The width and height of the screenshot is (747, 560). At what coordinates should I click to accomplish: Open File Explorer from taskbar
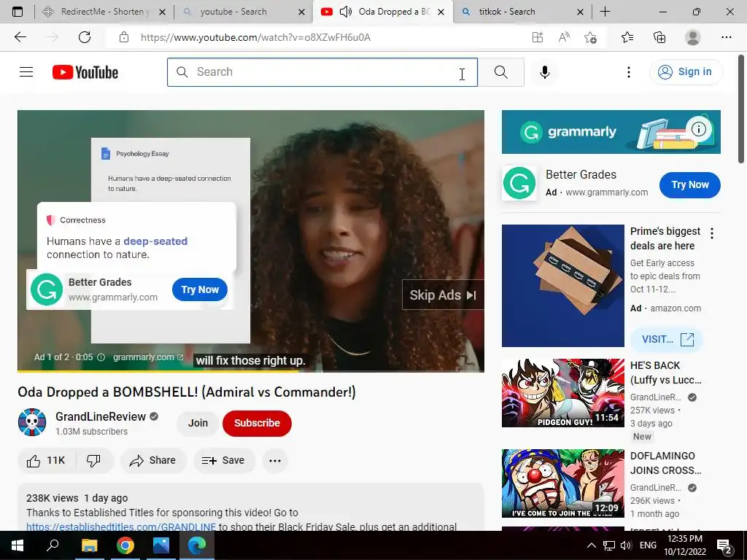click(89, 545)
